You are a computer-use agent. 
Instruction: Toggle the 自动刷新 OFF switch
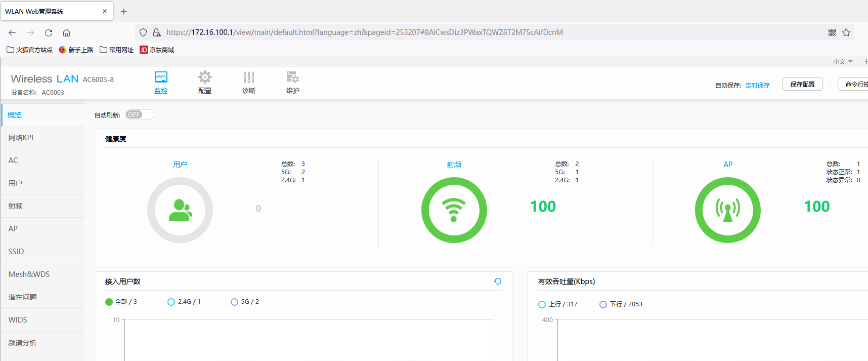tap(140, 115)
